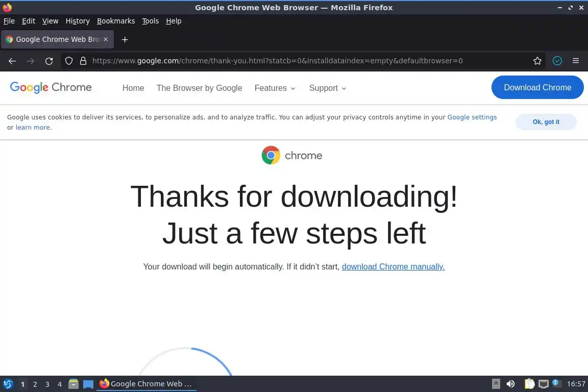Click the Firefox logo in title bar

click(7, 7)
